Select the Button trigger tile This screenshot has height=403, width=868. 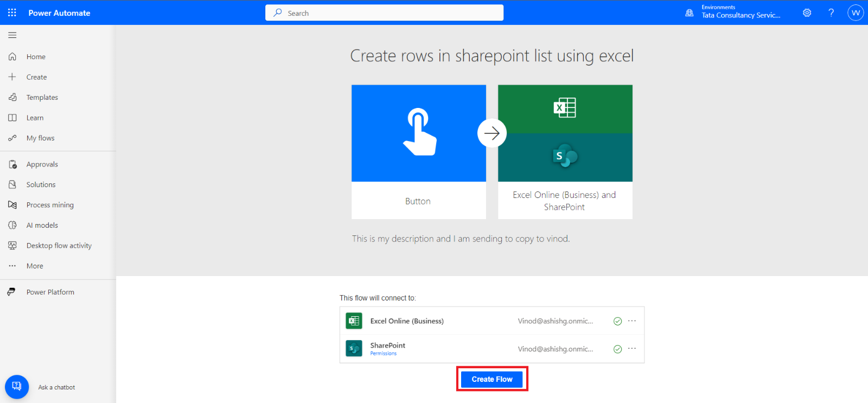pos(418,152)
